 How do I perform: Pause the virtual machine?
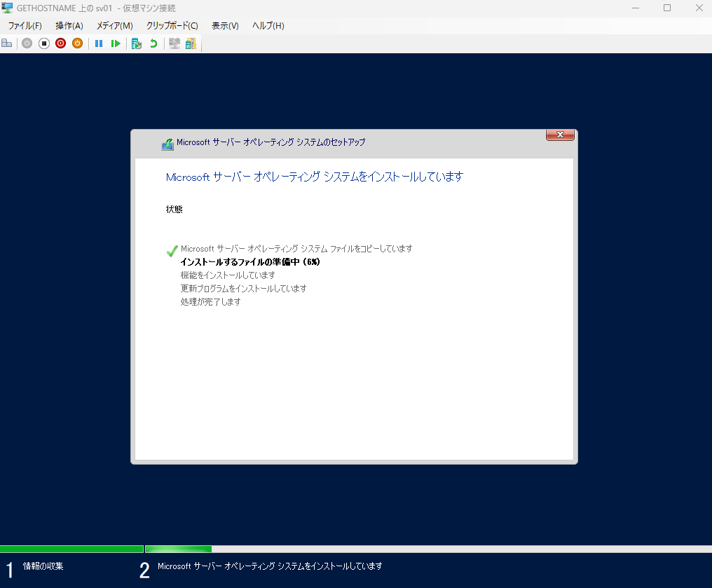pyautogui.click(x=99, y=43)
